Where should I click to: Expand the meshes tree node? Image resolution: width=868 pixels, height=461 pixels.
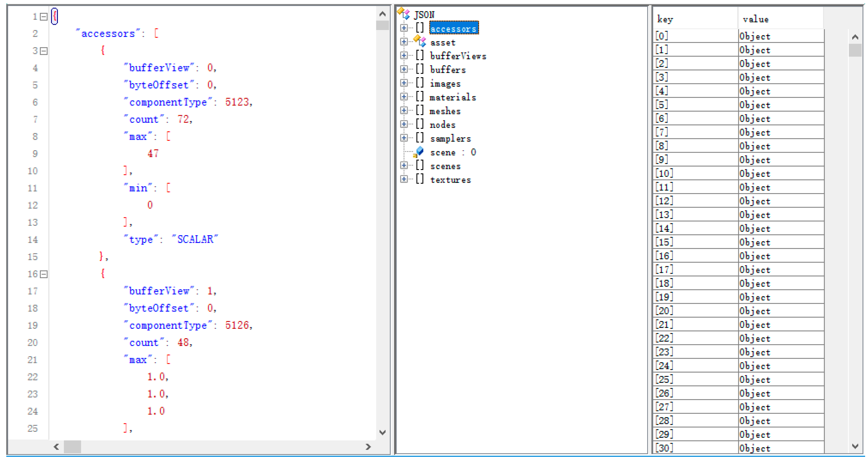coord(404,111)
